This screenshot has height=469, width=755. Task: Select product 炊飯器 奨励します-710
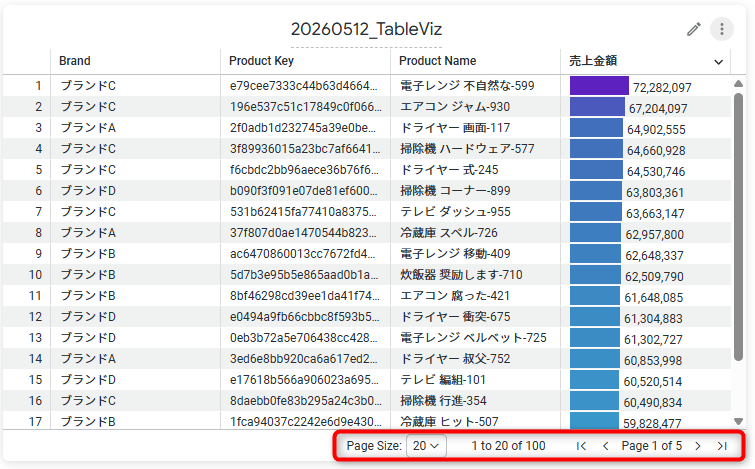(461, 274)
